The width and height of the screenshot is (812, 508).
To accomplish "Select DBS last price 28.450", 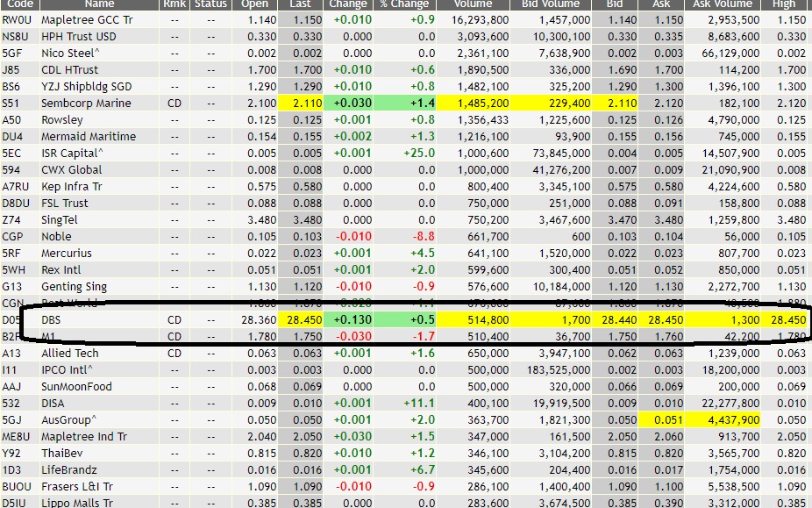I will tap(304, 320).
